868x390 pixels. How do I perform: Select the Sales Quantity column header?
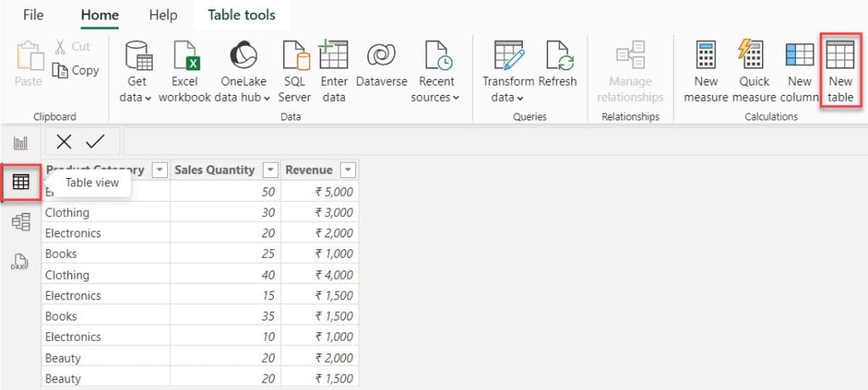click(225, 170)
